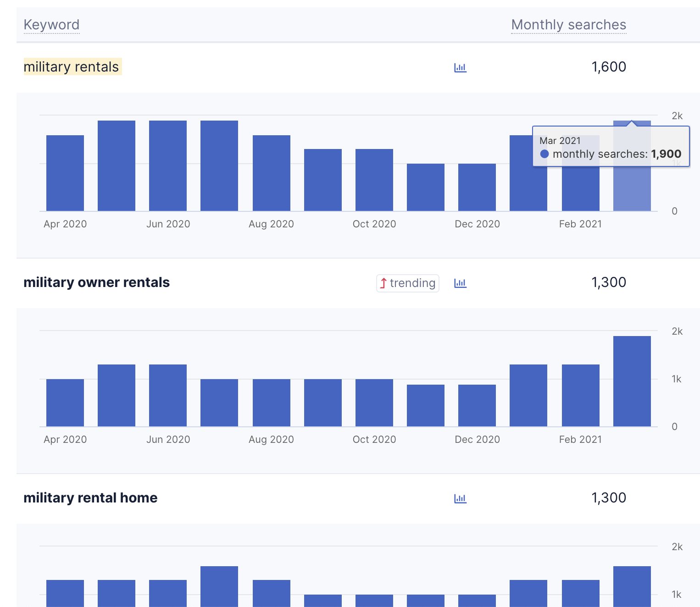700x607 pixels.
Task: Click the chart icon for military owner rentals
Action: [x=460, y=283]
